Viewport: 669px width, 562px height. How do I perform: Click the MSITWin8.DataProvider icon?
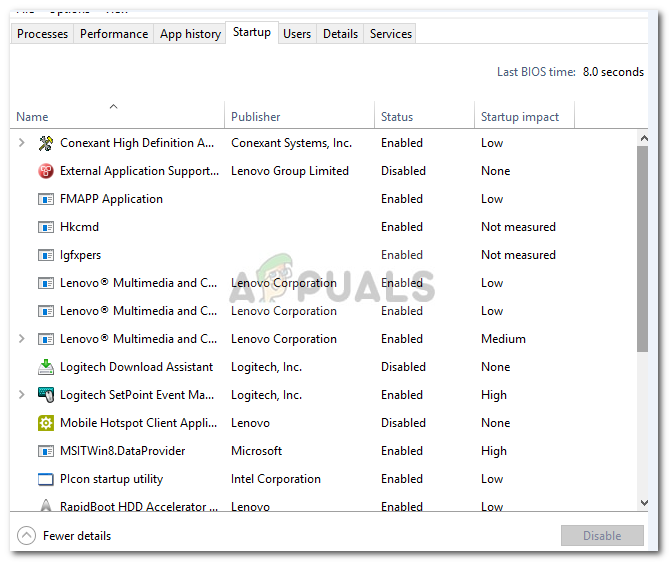pyautogui.click(x=46, y=451)
